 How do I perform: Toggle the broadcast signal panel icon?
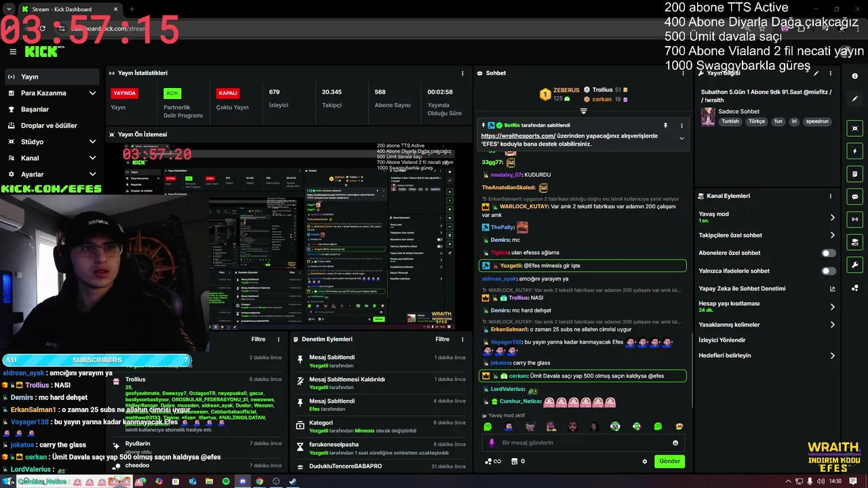tap(854, 219)
